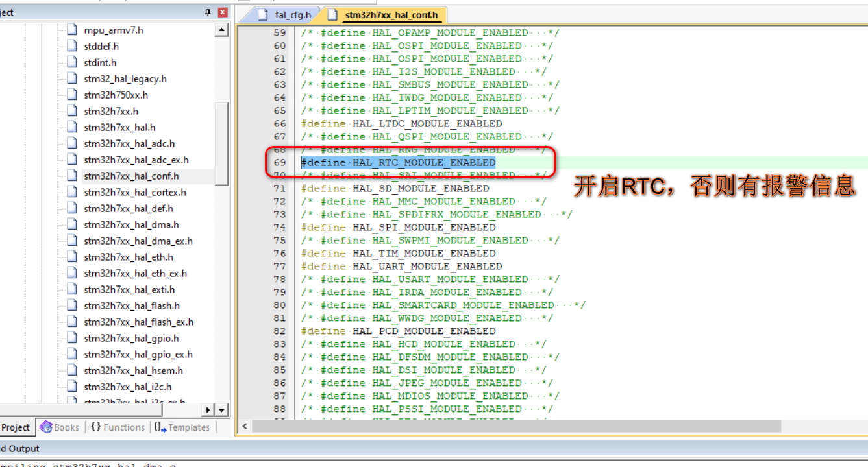The width and height of the screenshot is (868, 467).
Task: Click the Build Output panel title
Action: 19,448
